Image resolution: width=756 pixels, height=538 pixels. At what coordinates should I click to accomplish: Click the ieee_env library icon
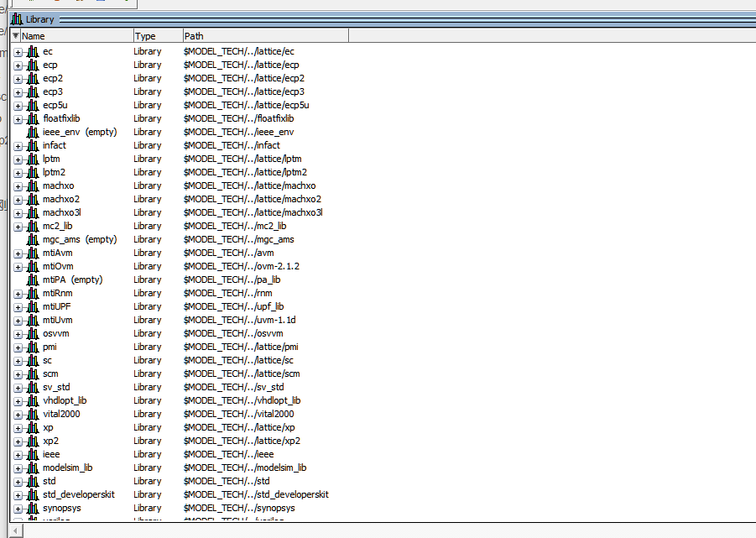[33, 132]
